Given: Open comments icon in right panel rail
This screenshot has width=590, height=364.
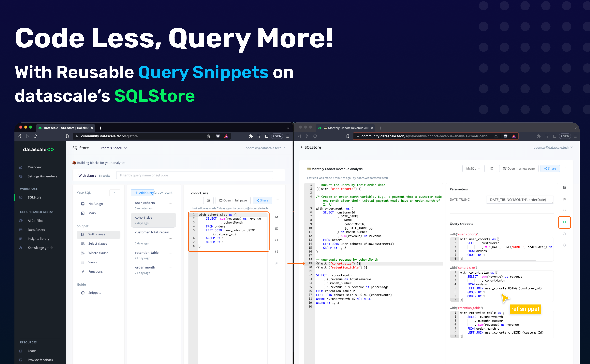Looking at the screenshot, I should click(x=564, y=199).
